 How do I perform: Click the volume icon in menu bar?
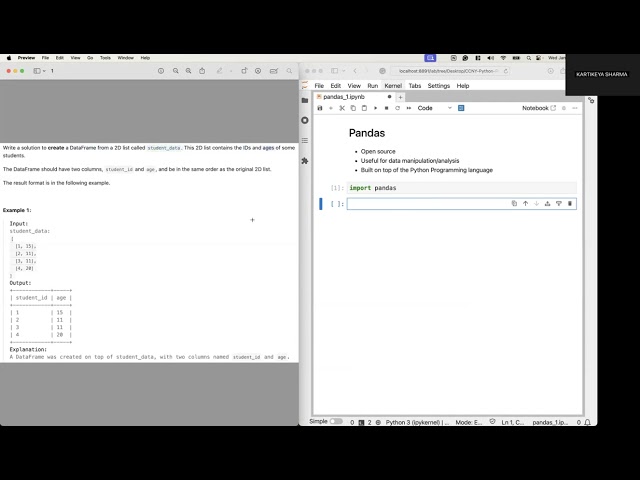pos(490,58)
